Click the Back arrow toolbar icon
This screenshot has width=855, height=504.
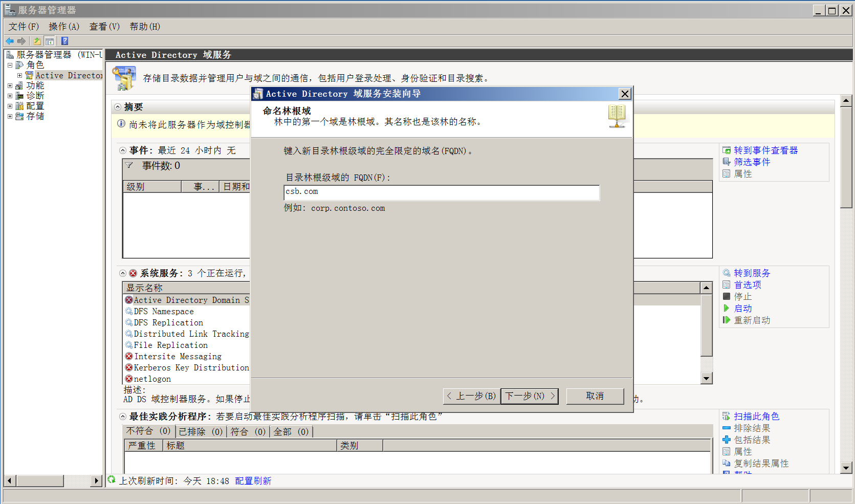coord(10,41)
